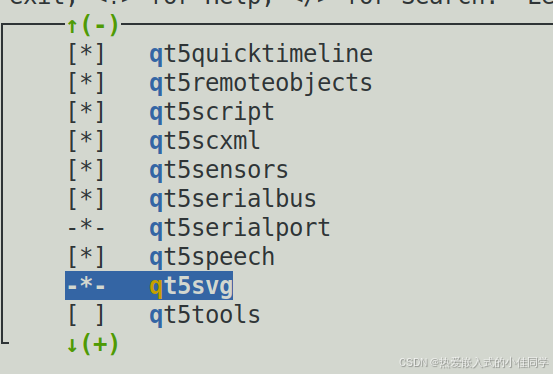Toggle the qt5quicktimeline checkbox

pyautogui.click(x=86, y=54)
